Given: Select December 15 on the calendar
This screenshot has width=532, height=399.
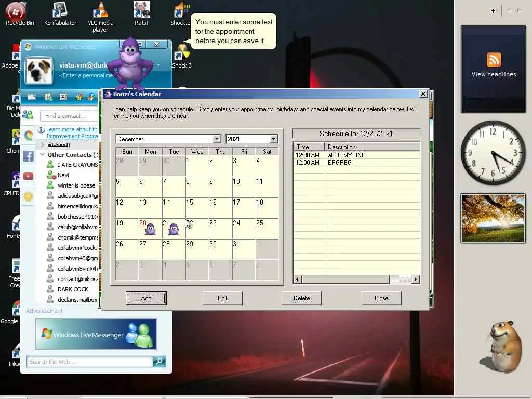Looking at the screenshot, I should [x=197, y=208].
